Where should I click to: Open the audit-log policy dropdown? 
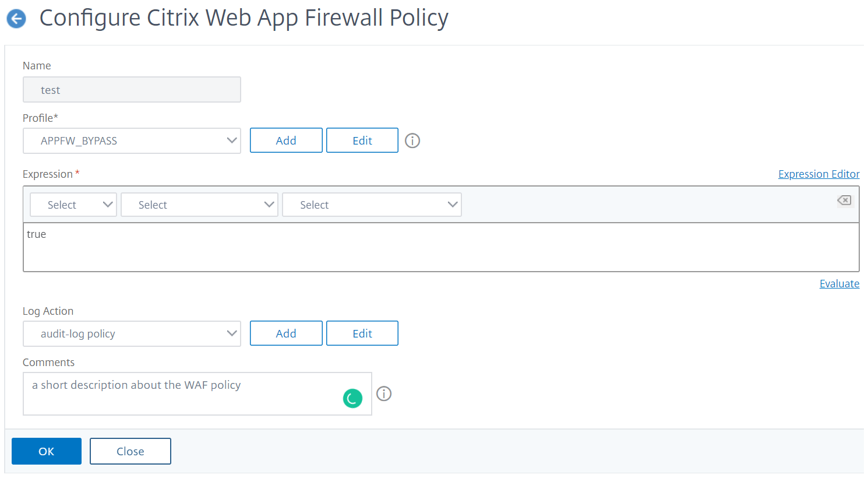click(x=132, y=333)
